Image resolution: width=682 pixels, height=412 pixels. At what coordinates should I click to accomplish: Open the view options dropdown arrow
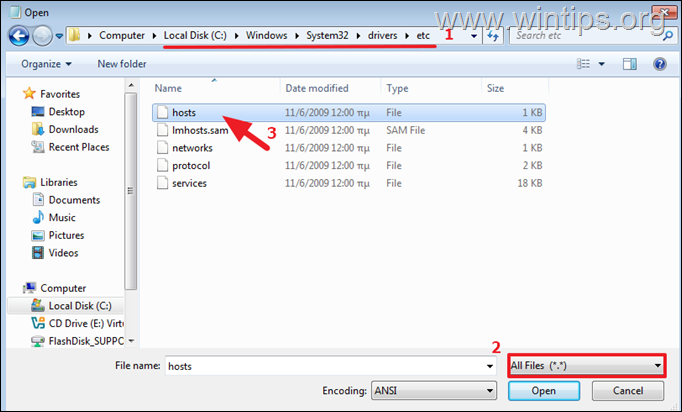click(x=602, y=64)
